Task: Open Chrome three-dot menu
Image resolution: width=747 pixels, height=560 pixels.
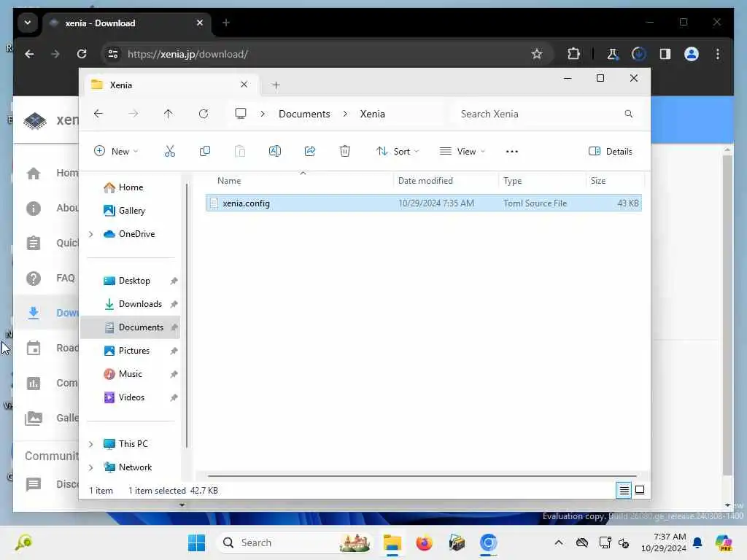Action: coord(718,54)
